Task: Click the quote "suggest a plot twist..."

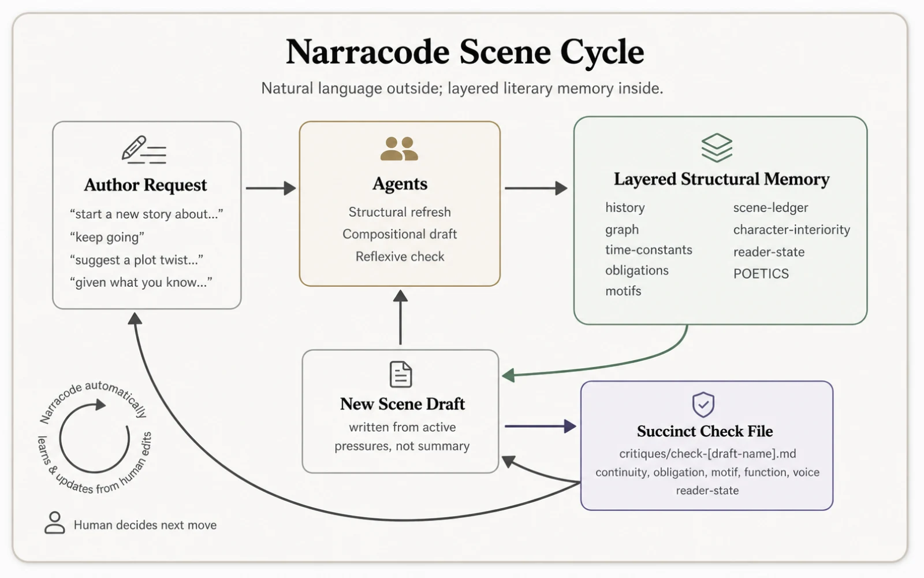Action: pyautogui.click(x=136, y=260)
